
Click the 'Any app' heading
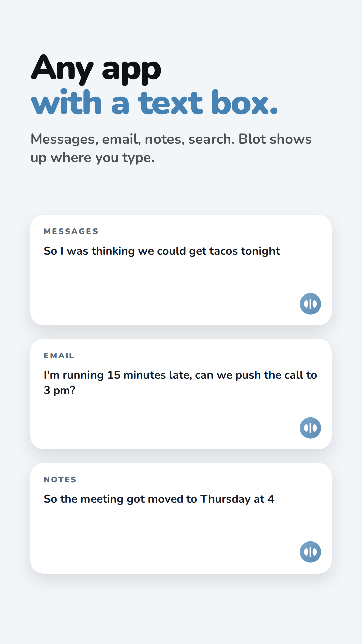tap(96, 69)
